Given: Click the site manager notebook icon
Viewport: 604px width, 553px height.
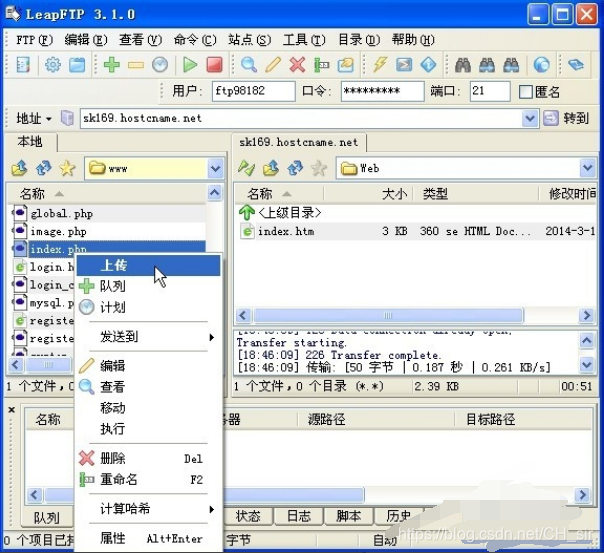Looking at the screenshot, I should click(x=23, y=65).
